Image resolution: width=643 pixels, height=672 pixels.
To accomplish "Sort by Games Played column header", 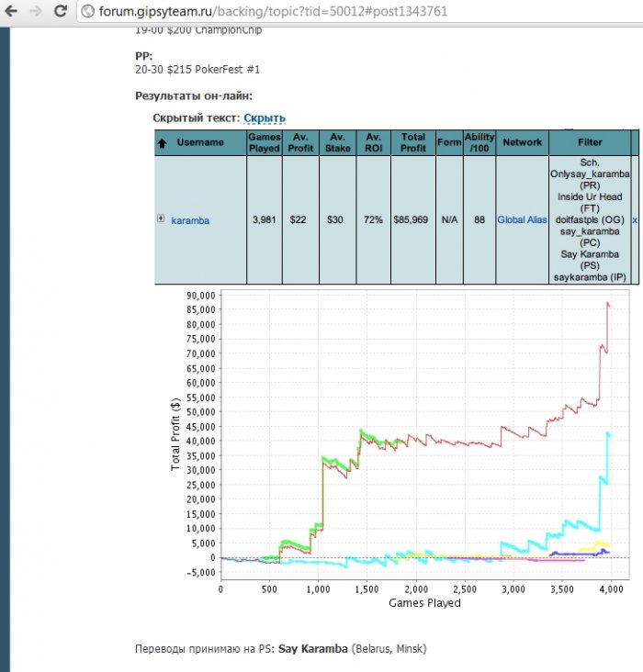I will [x=265, y=142].
